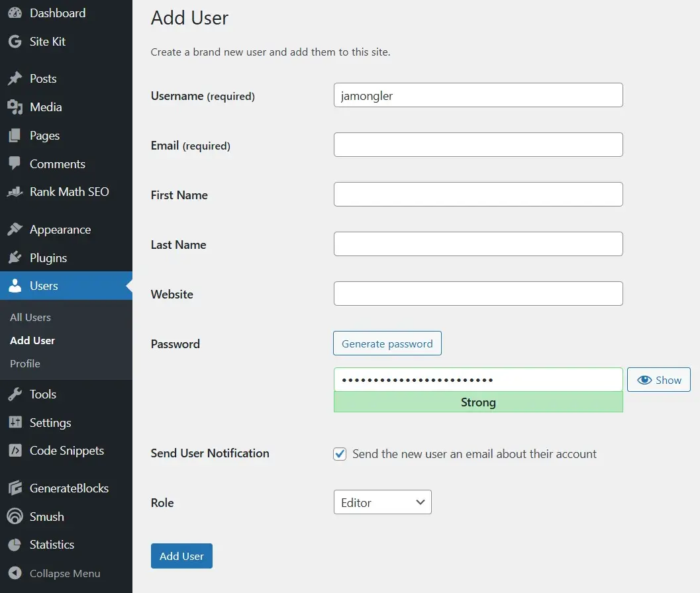Image resolution: width=700 pixels, height=593 pixels.
Task: Show the hidden password text
Action: (658, 380)
